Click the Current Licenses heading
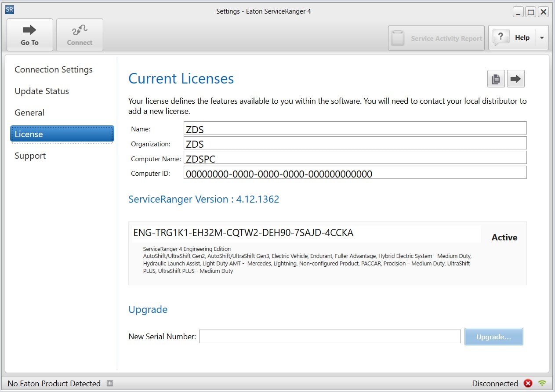Screen dimensions: 555x392 (x=181, y=79)
